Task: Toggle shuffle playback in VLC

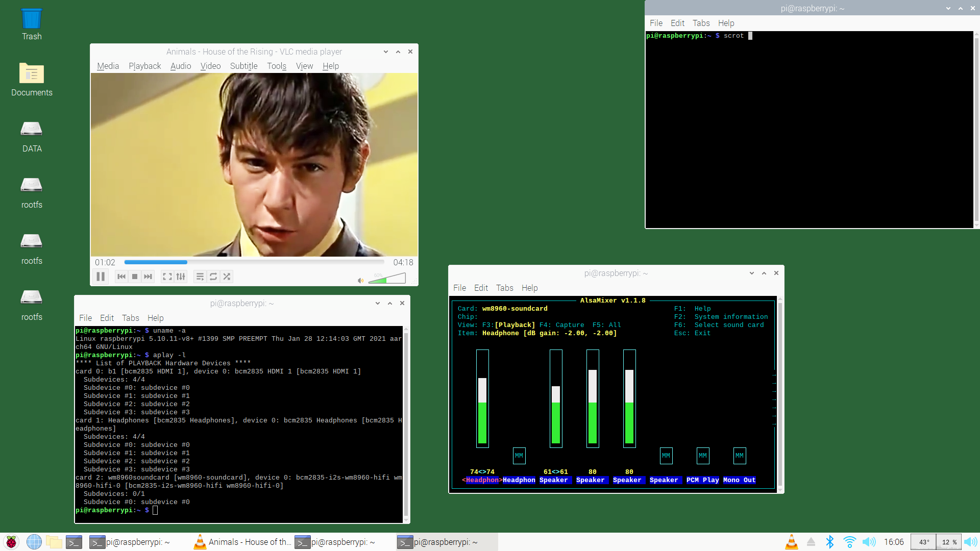Action: [x=227, y=277]
